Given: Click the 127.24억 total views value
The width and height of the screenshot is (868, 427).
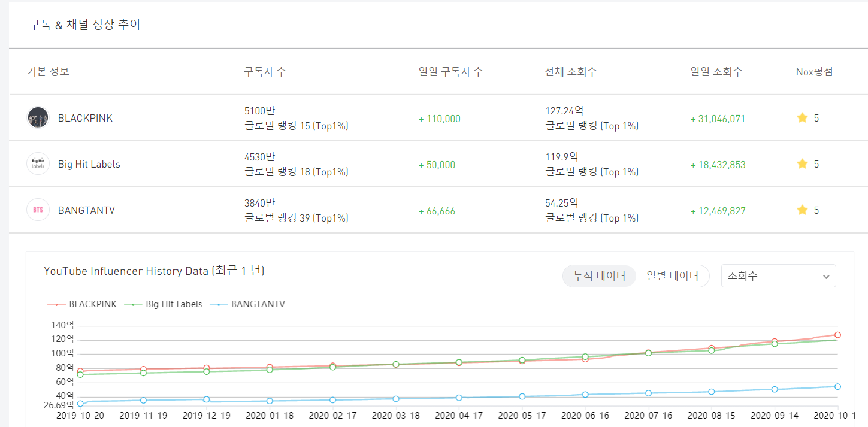Looking at the screenshot, I should 564,111.
